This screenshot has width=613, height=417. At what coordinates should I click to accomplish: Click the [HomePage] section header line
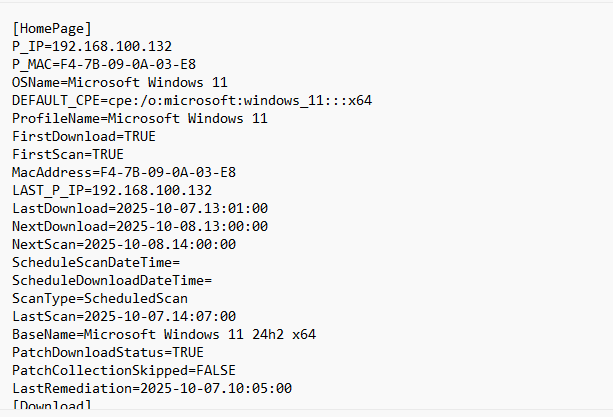(52, 28)
